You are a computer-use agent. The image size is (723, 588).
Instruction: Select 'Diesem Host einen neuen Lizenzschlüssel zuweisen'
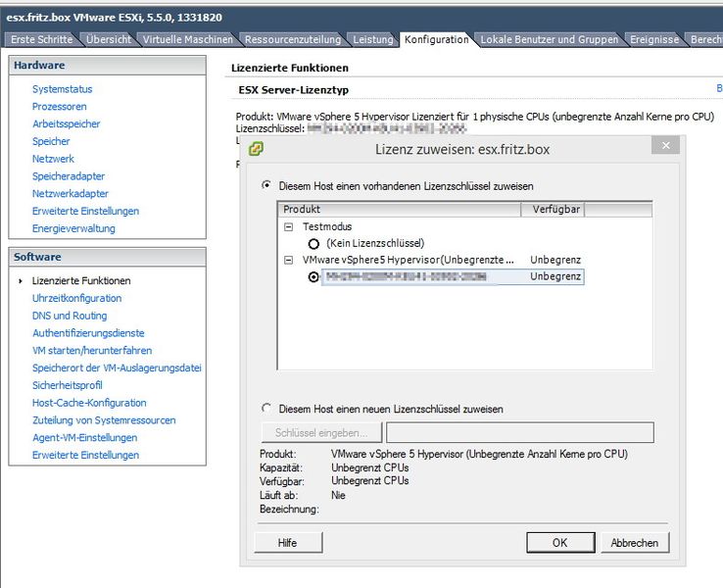click(266, 408)
